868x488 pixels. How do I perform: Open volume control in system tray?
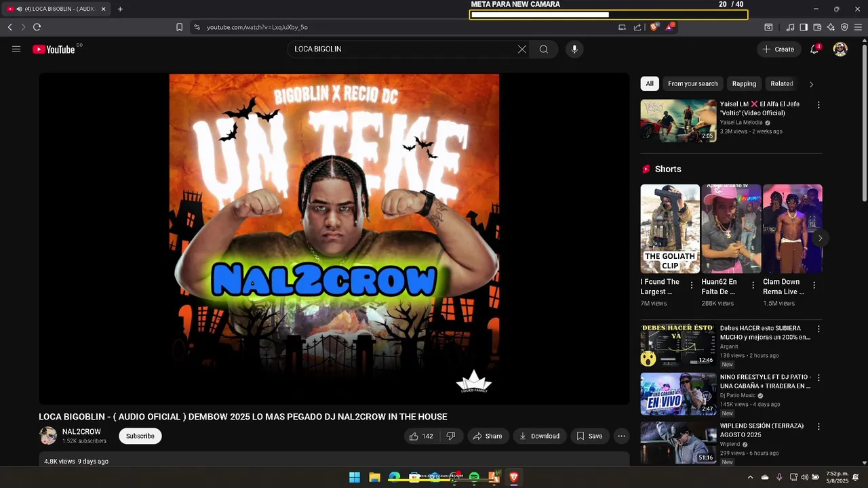806,477
